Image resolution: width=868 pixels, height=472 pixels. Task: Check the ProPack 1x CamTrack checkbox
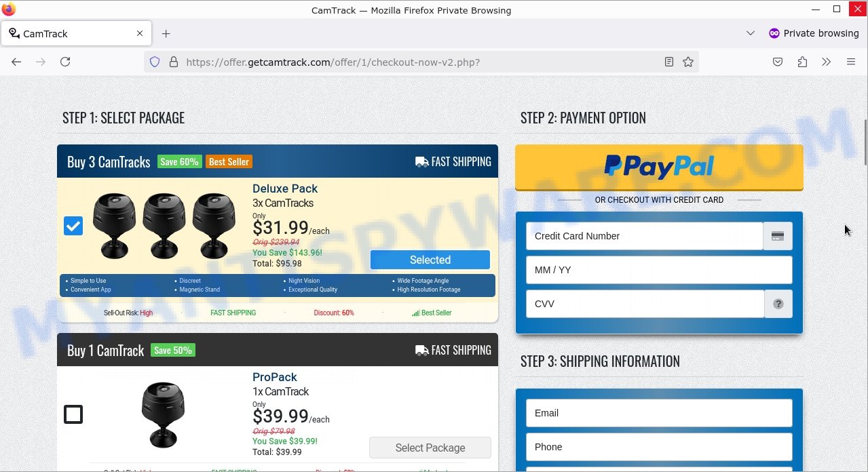click(73, 414)
